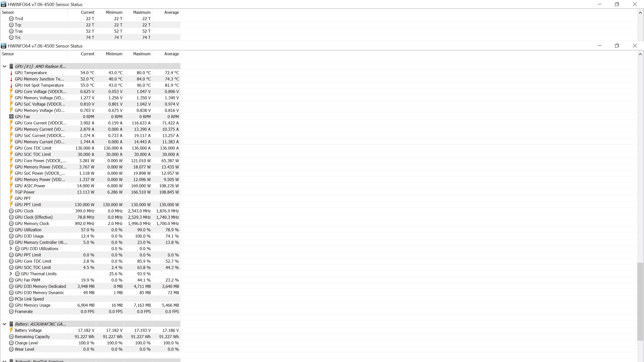Viewport: 644px width, 362px height.
Task: Collapse the Battery AS3GWAF3KC section
Action: coord(4,324)
